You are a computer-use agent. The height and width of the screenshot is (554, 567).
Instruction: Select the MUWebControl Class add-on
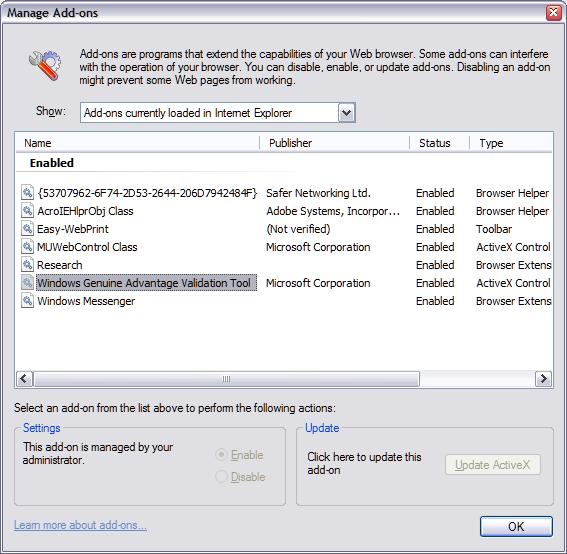click(x=87, y=247)
